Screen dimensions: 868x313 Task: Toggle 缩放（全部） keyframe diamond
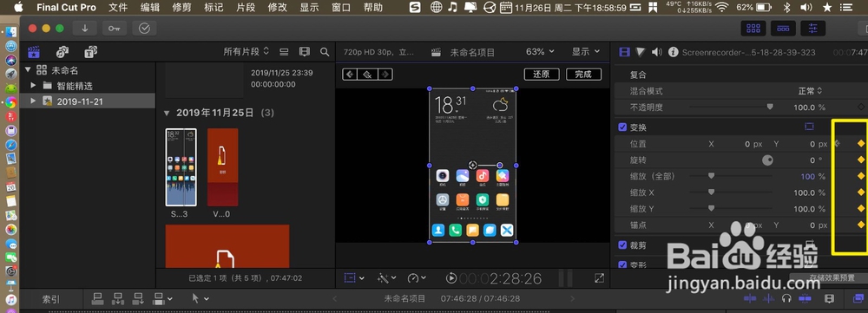pyautogui.click(x=861, y=176)
